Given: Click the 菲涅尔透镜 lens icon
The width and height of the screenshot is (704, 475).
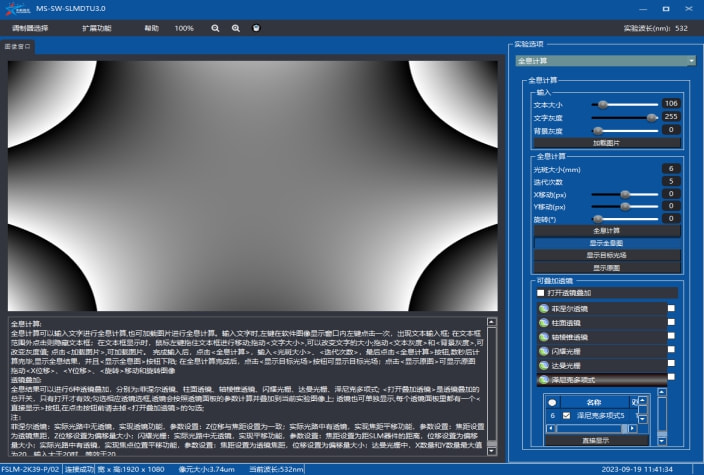Looking at the screenshot, I should click(x=545, y=309).
